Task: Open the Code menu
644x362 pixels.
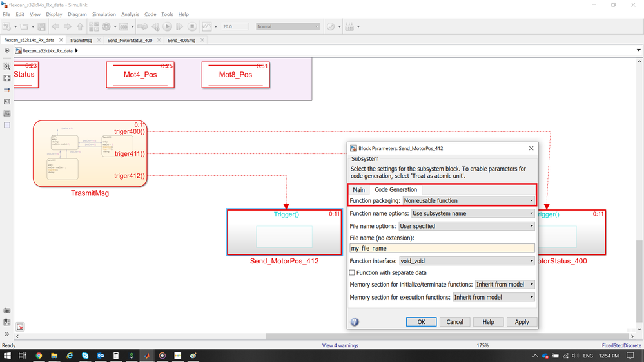Action: point(150,14)
